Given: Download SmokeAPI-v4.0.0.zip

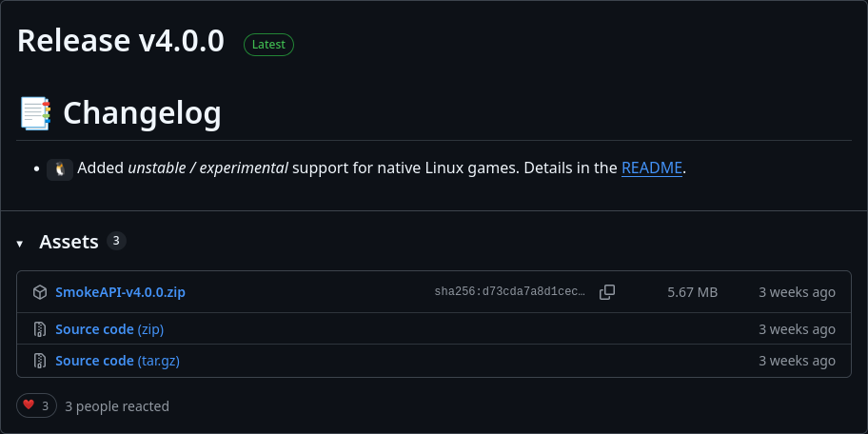Looking at the screenshot, I should tap(120, 292).
